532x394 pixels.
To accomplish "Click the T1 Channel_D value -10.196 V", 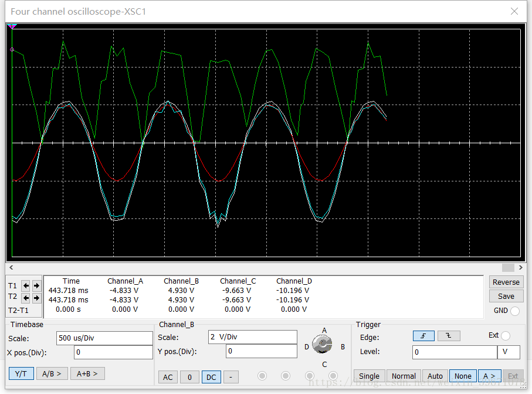I will click(293, 291).
